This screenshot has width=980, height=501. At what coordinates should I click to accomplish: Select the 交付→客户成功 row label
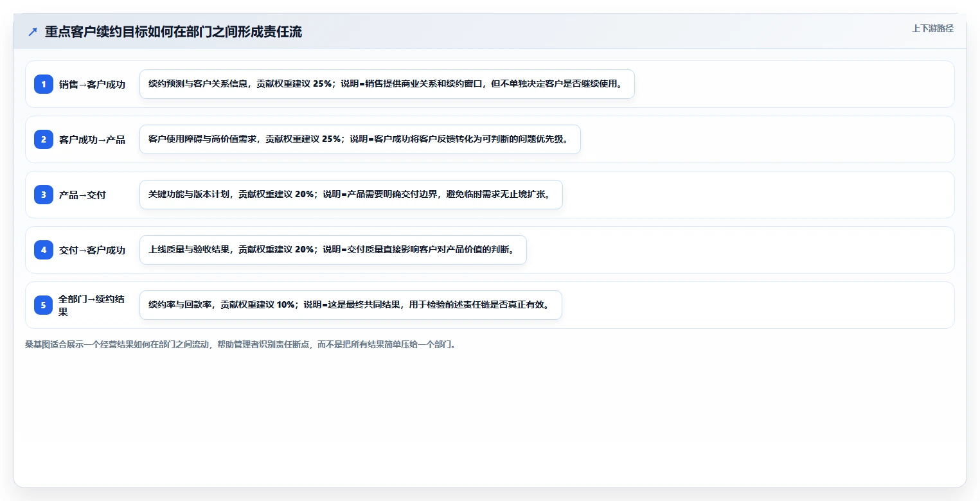pos(92,250)
